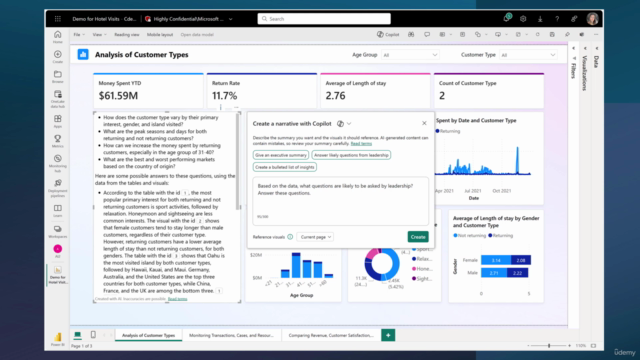The image size is (640, 360).
Task: Click the refresh icon in toolbar
Action: tap(538, 35)
